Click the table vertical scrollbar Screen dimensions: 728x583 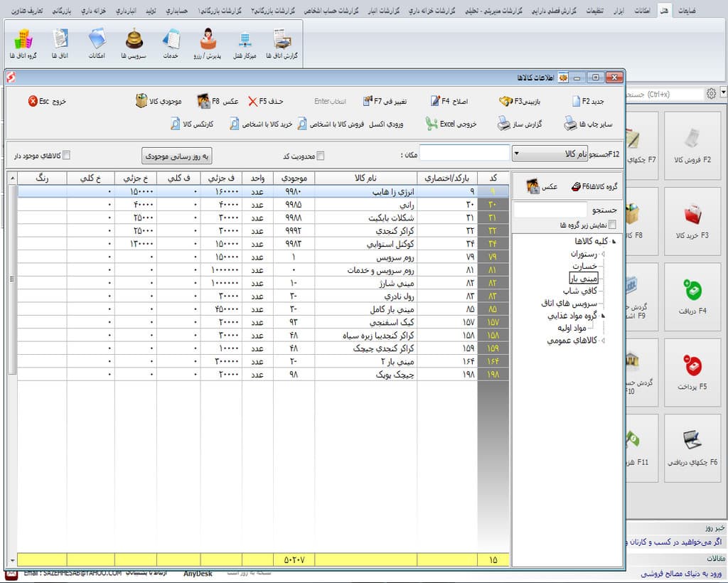click(12, 279)
